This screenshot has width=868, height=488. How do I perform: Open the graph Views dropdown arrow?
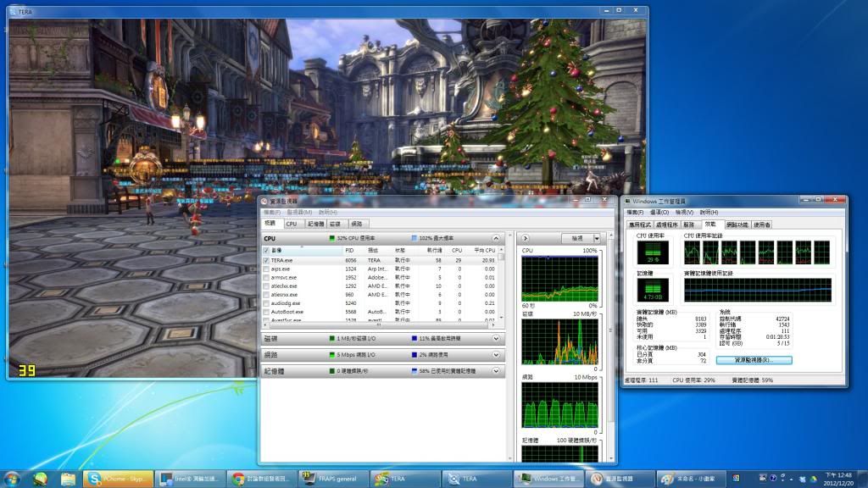[597, 238]
